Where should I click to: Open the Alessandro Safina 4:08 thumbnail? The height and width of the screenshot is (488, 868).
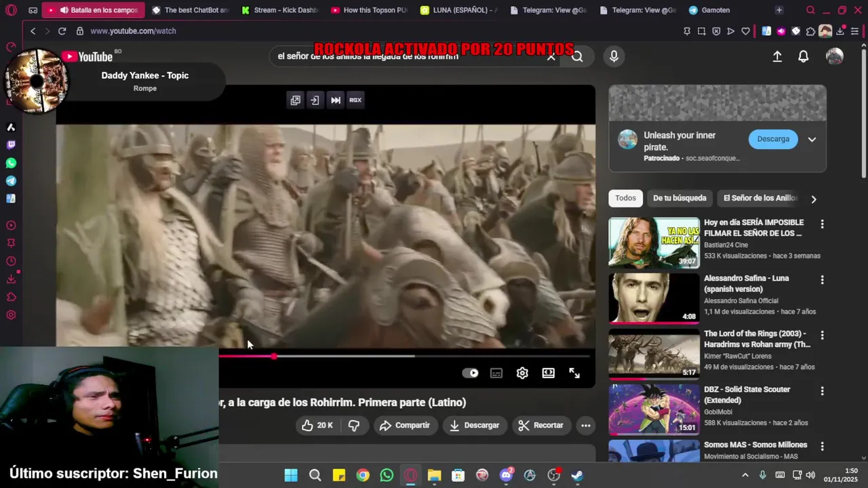(x=654, y=298)
